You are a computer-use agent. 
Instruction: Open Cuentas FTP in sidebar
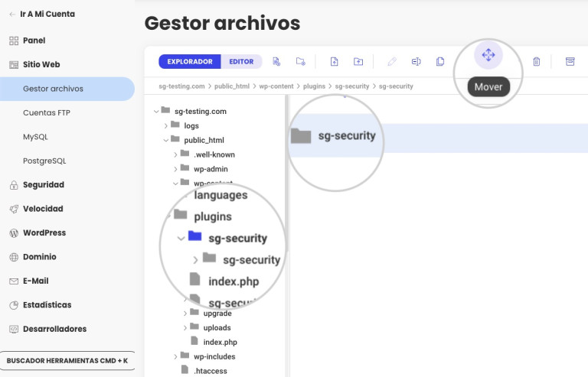47,112
